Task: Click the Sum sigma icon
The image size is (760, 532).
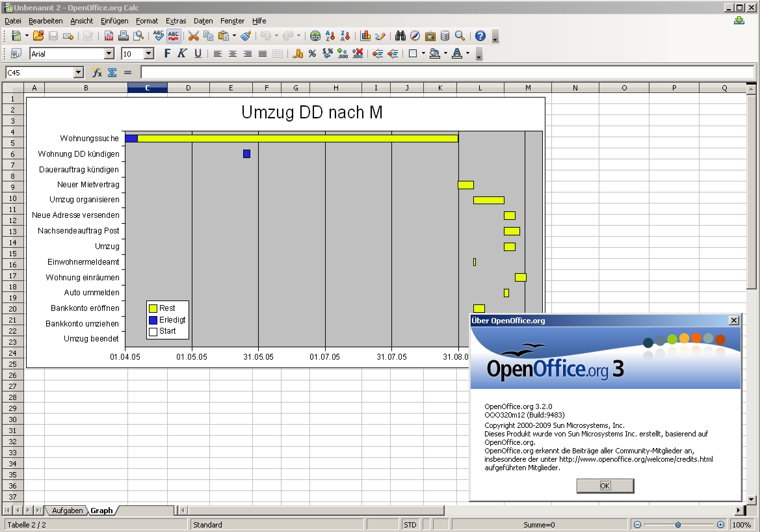Action: [112, 73]
